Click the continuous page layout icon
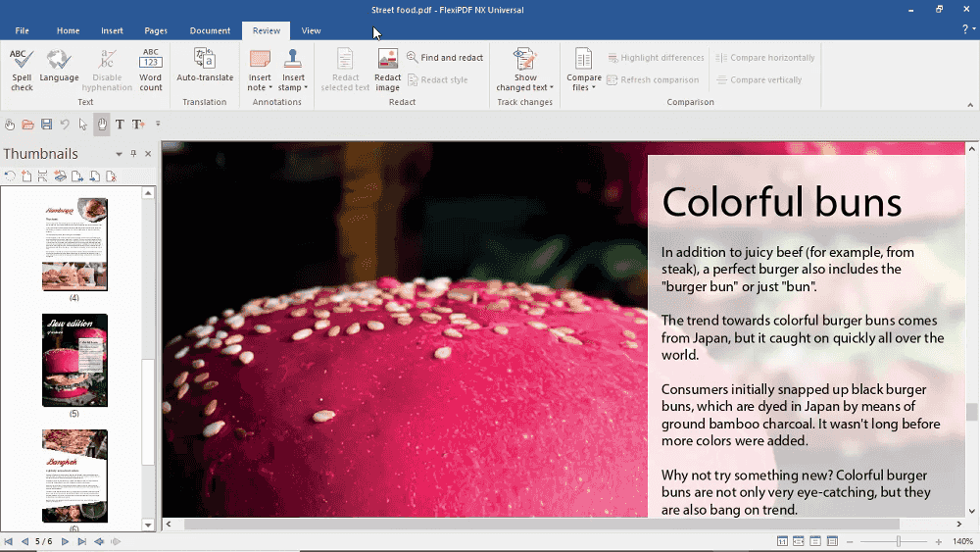The height and width of the screenshot is (552, 980). click(832, 541)
